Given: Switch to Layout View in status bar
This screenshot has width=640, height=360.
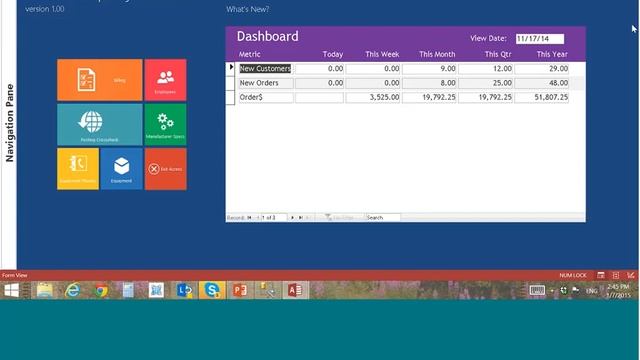Looking at the screenshot, I should pos(616,275).
